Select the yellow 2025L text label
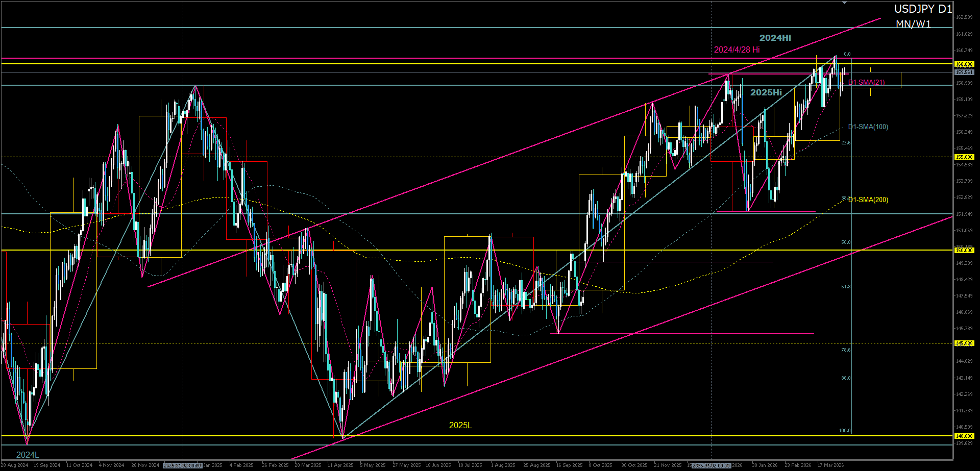Image resolution: width=980 pixels, height=471 pixels. coord(460,425)
